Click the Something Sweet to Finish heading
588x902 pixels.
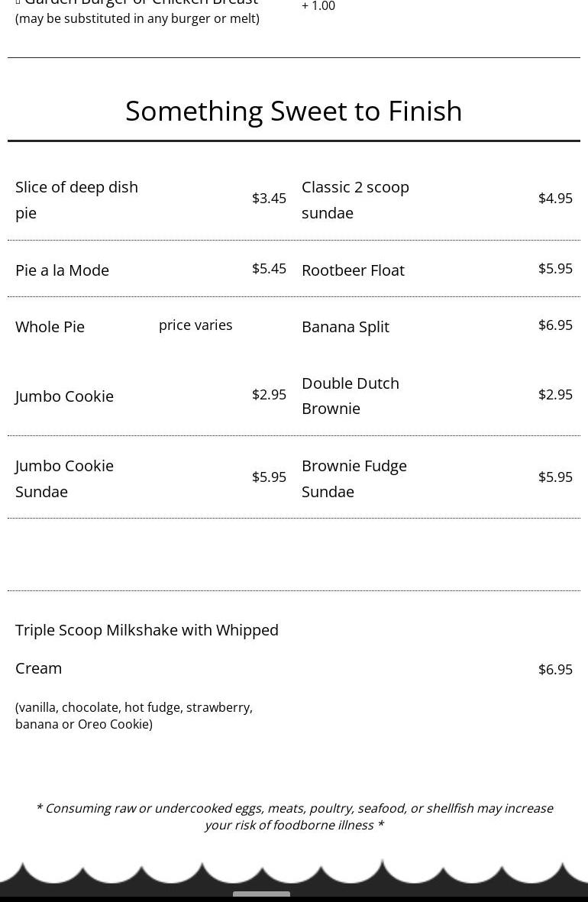coord(294,111)
